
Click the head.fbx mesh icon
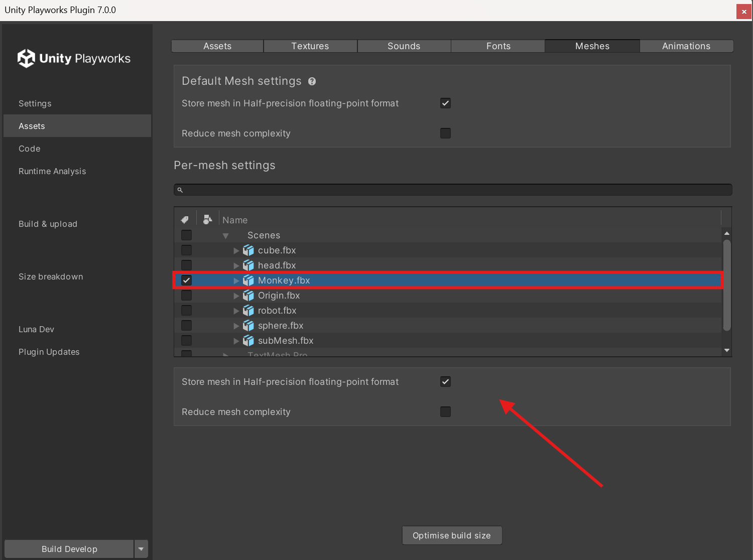[248, 265]
